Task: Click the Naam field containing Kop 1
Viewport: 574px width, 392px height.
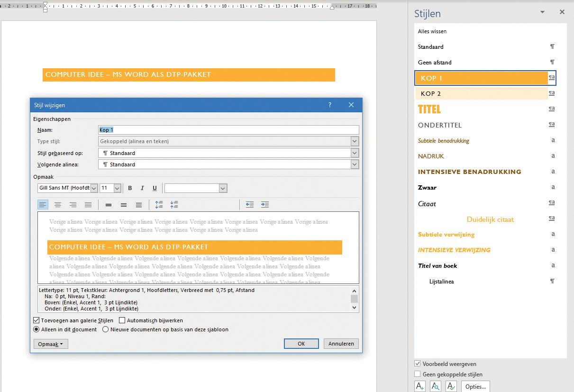Action: 228,130
